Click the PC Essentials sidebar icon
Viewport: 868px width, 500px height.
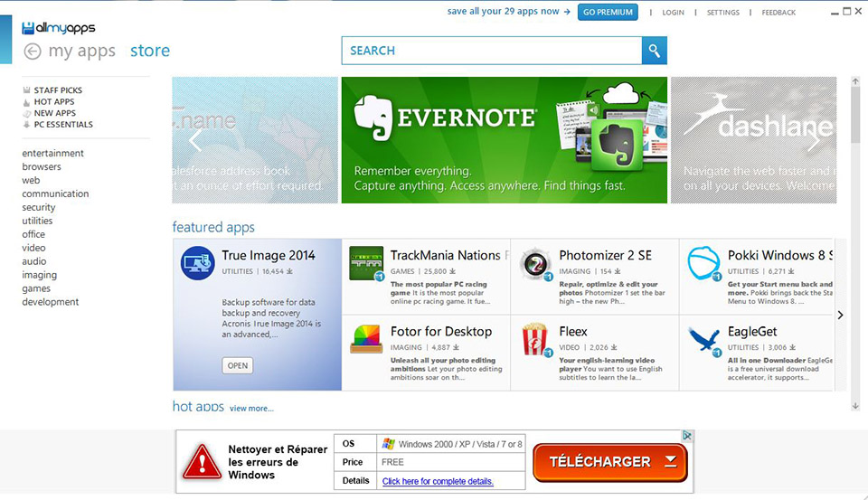(26, 125)
